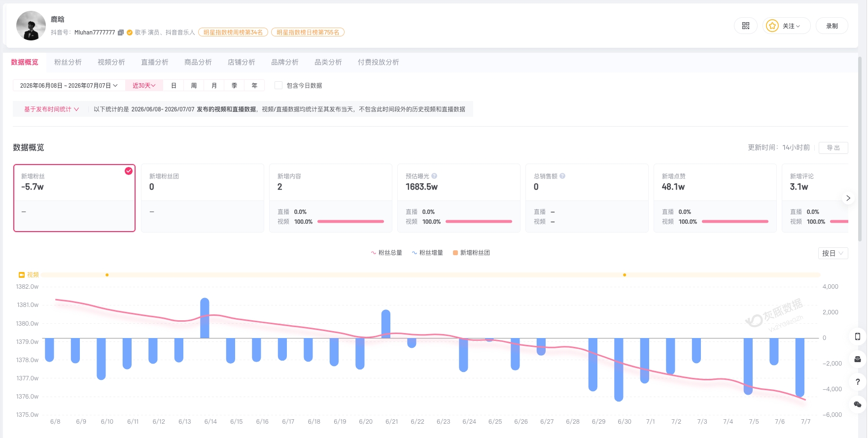The height and width of the screenshot is (438, 868).
Task: Switch to 付费投放分析 tab
Action: 379,62
